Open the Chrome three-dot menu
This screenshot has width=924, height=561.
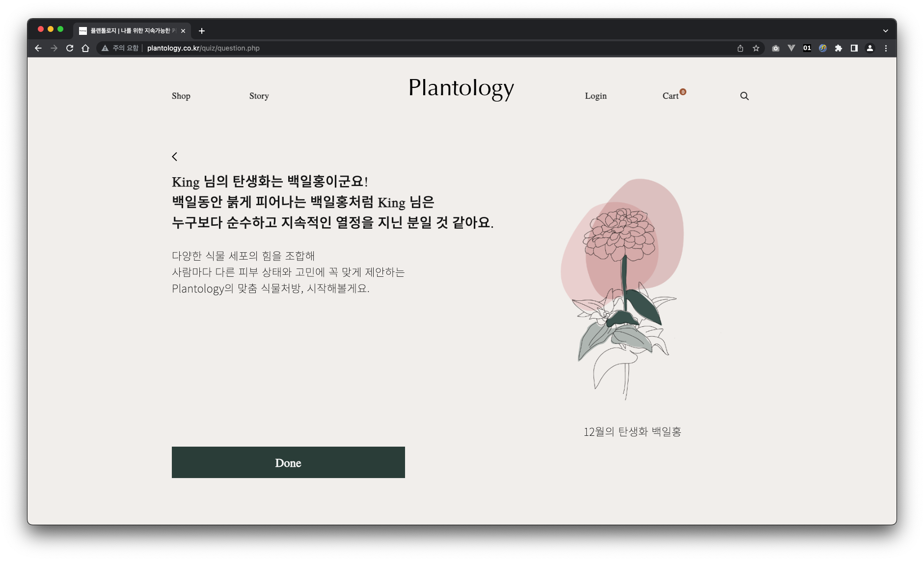coord(886,48)
